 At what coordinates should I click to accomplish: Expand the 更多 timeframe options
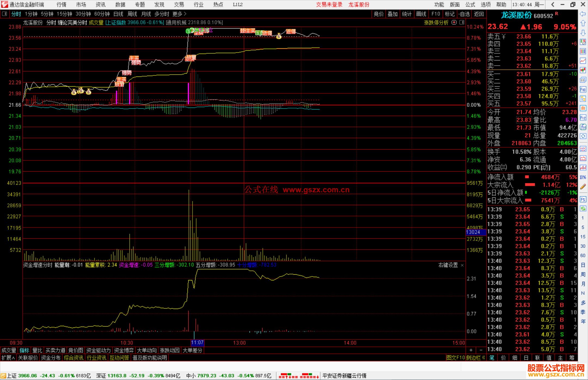point(179,14)
